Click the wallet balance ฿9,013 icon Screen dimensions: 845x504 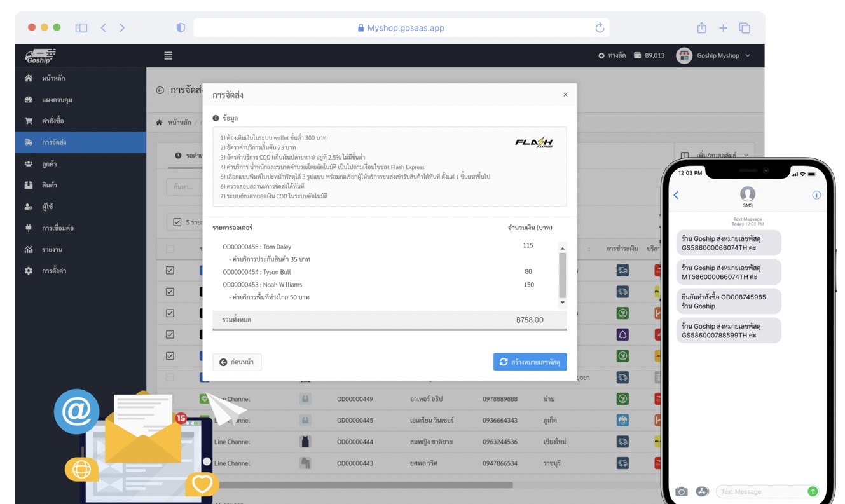point(638,56)
